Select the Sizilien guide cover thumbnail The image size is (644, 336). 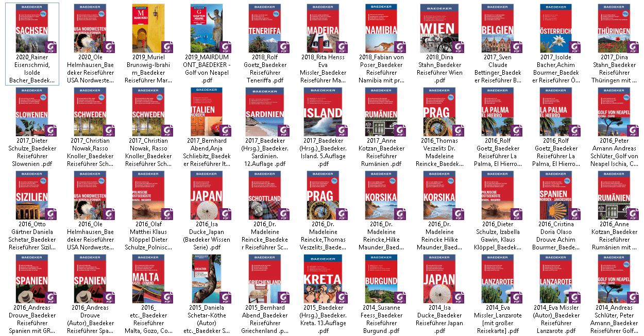point(32,195)
